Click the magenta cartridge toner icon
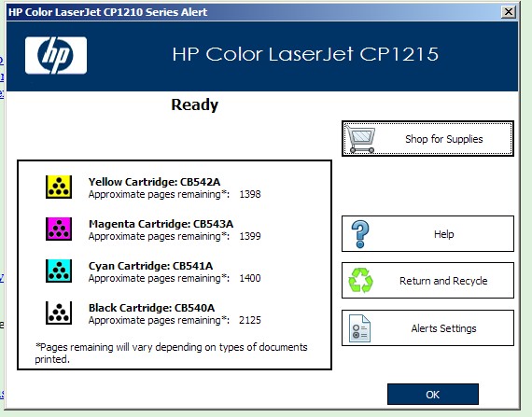Image resolution: width=532 pixels, height=417 pixels. click(x=59, y=229)
